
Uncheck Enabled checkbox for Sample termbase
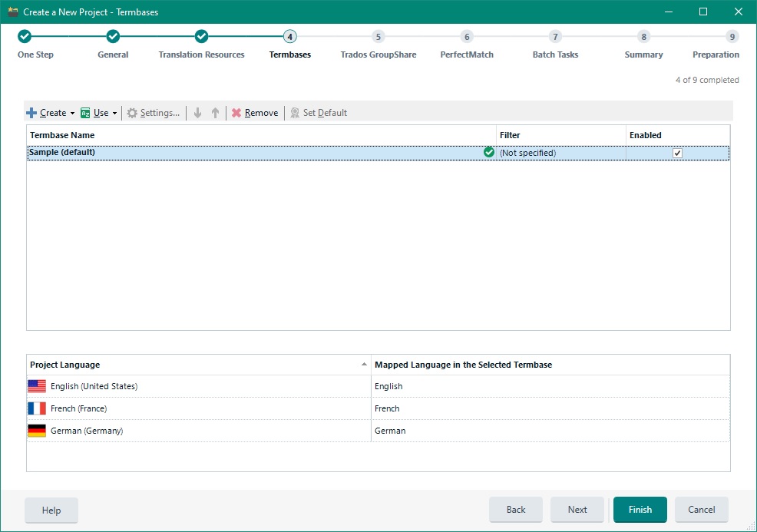[677, 153]
